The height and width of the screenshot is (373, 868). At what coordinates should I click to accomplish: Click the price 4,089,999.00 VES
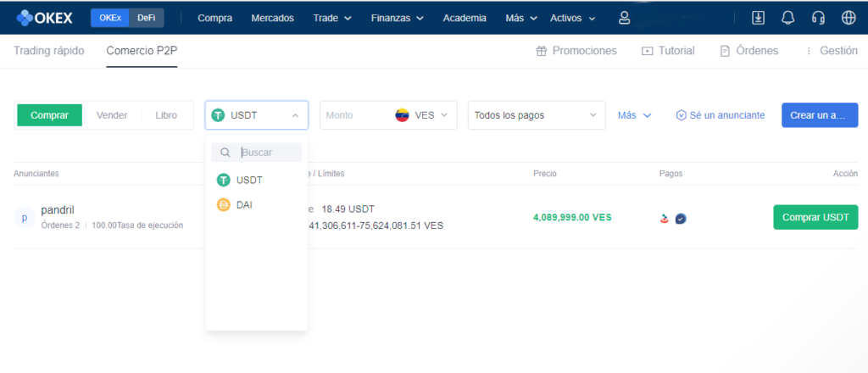pos(572,218)
